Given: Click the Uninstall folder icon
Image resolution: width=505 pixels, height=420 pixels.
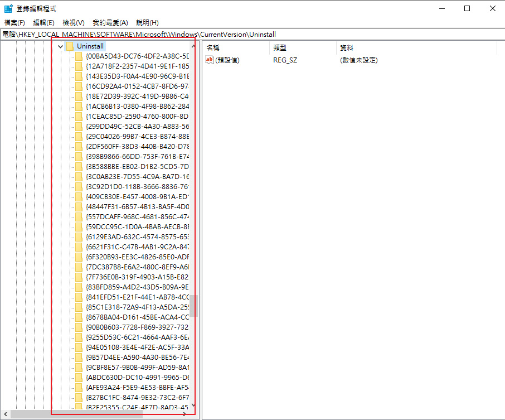Looking at the screenshot, I should [70, 46].
